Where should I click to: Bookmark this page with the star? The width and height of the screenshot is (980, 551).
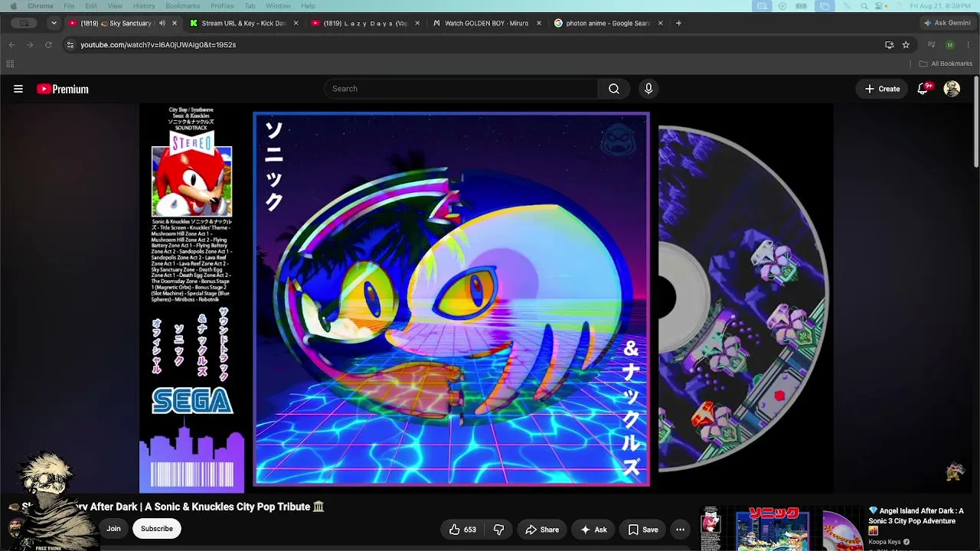point(906,44)
